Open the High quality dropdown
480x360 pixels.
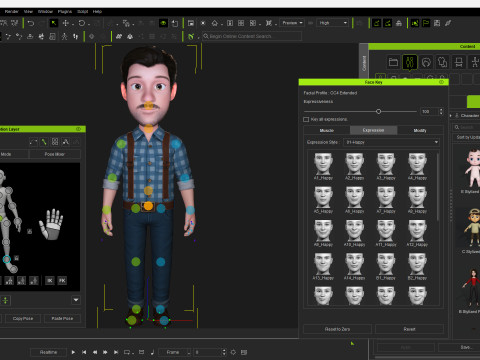(x=333, y=23)
